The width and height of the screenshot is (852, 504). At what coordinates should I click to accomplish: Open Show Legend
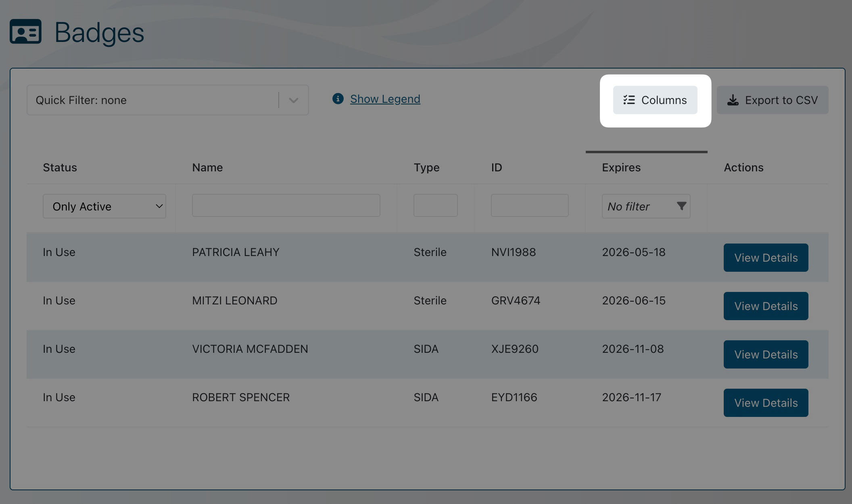point(385,99)
